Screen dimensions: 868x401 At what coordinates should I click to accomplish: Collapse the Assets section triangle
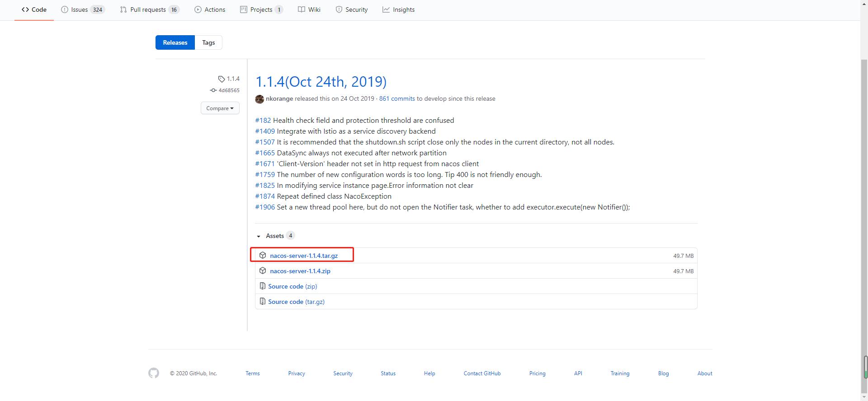(259, 236)
